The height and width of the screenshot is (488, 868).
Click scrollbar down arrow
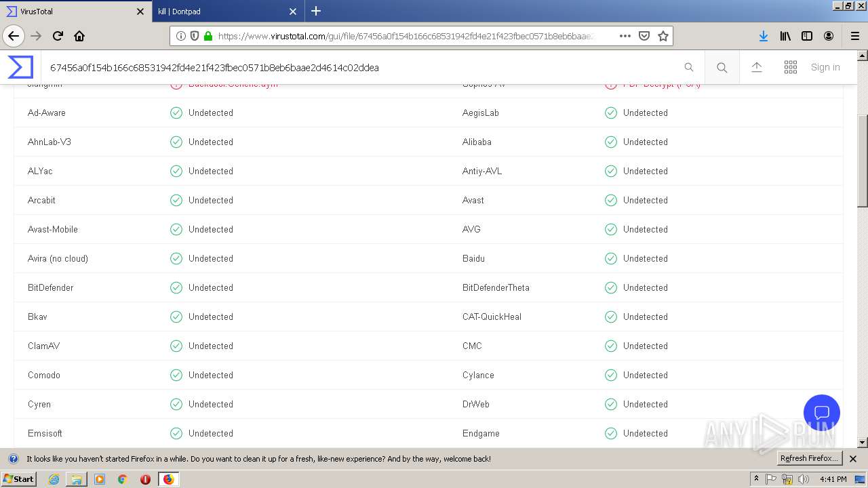point(863,443)
